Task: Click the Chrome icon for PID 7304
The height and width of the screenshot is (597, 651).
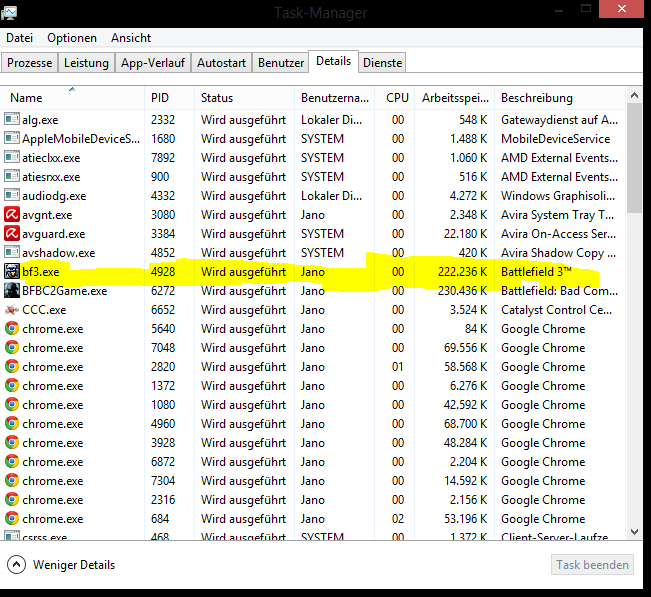Action: (x=12, y=480)
